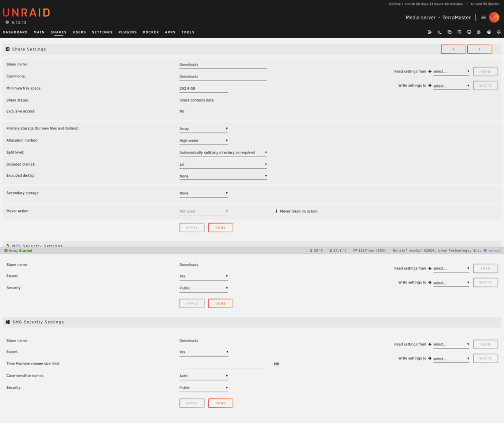Open the Case-sensitive names Auto dropdown
The height and width of the screenshot is (423, 504).
click(x=204, y=376)
